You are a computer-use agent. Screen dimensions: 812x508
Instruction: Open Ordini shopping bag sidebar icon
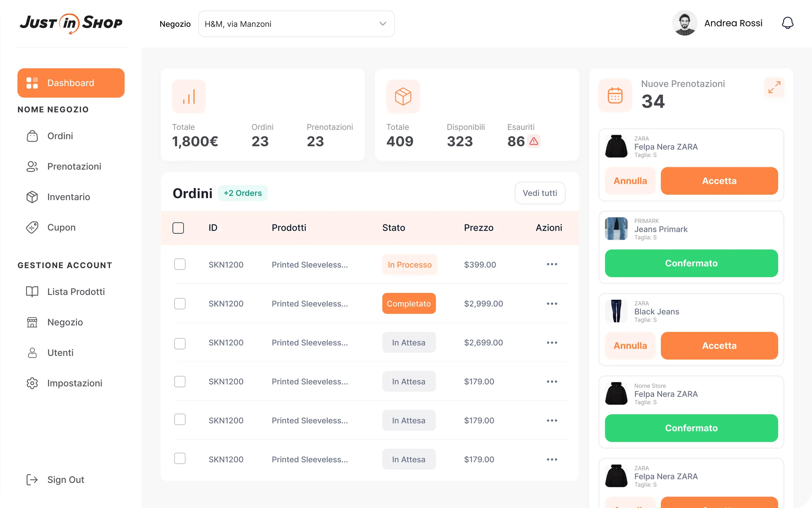(32, 136)
